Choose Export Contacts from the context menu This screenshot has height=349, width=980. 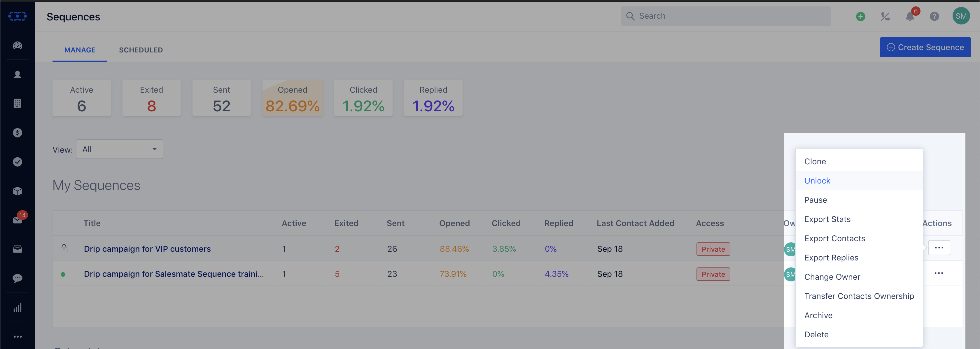pos(835,238)
